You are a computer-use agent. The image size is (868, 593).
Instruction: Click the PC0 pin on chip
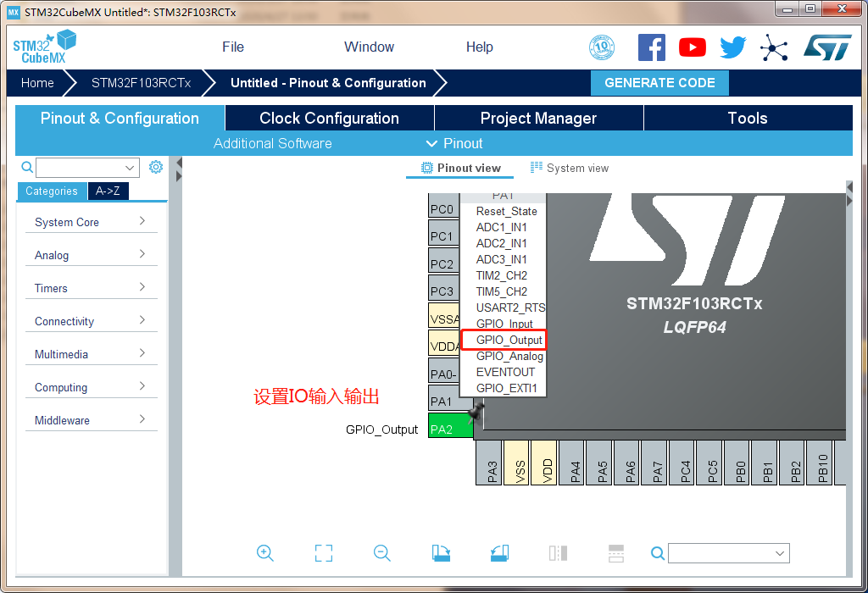(444, 205)
